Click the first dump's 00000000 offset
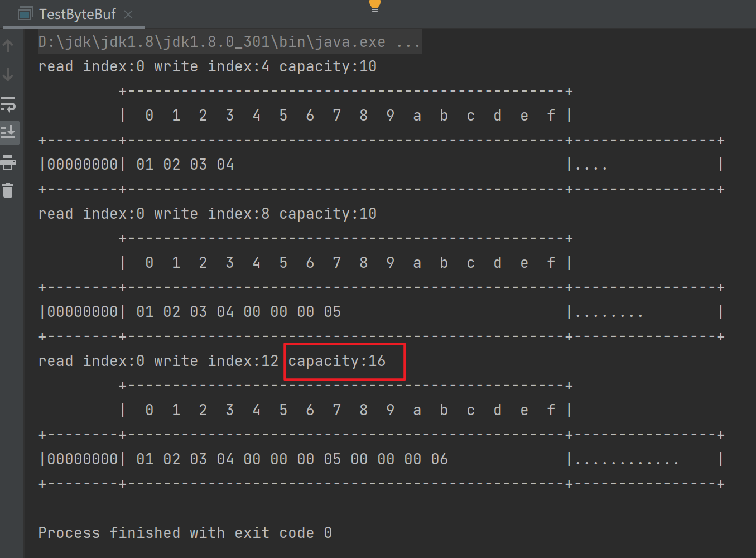Viewport: 756px width, 558px height. click(x=83, y=165)
